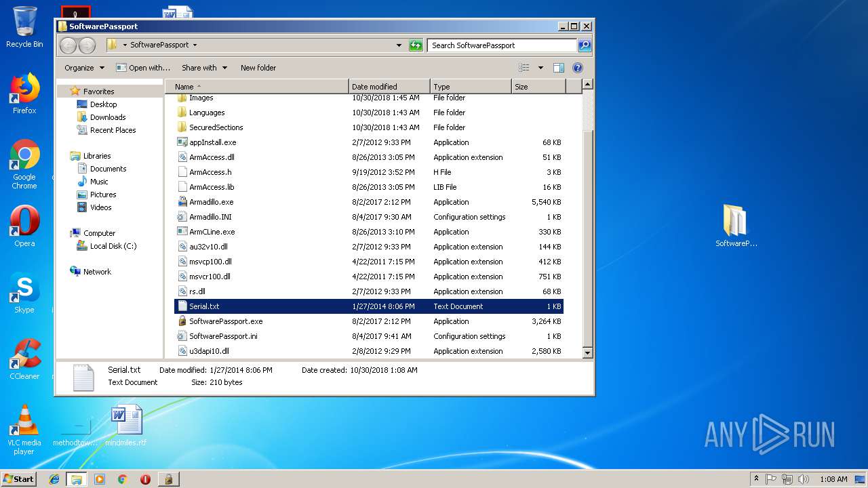Expand breadcrumb arrow after SoftwarePassport
The width and height of the screenshot is (868, 488).
coord(195,45)
